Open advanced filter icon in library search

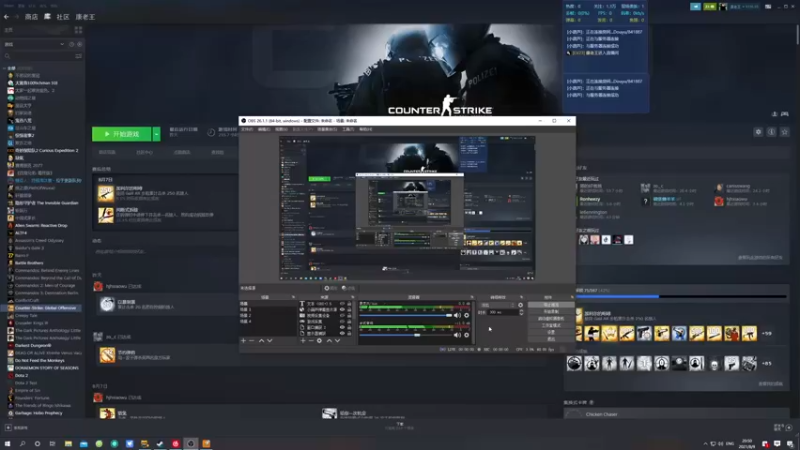point(78,56)
